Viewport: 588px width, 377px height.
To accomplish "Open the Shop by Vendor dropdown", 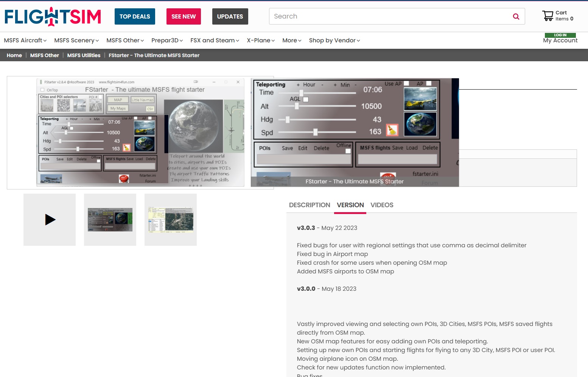I will pos(334,40).
